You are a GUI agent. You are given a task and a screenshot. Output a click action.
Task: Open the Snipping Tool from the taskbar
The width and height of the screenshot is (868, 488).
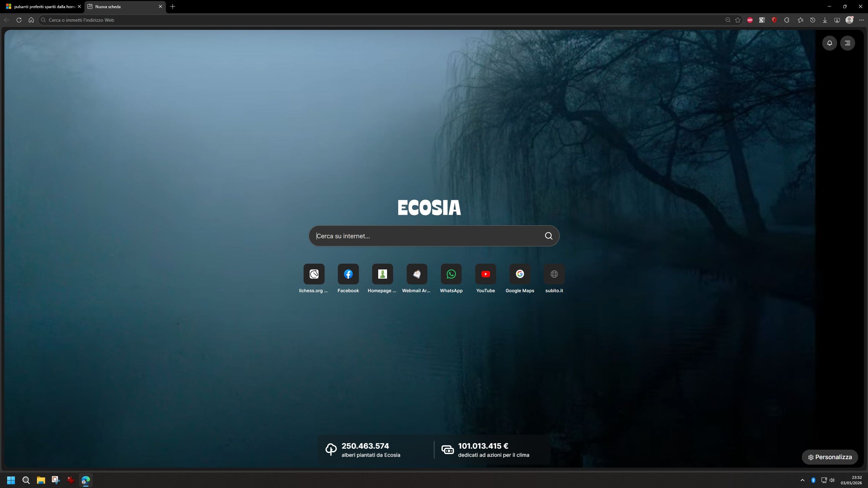pyautogui.click(x=56, y=480)
